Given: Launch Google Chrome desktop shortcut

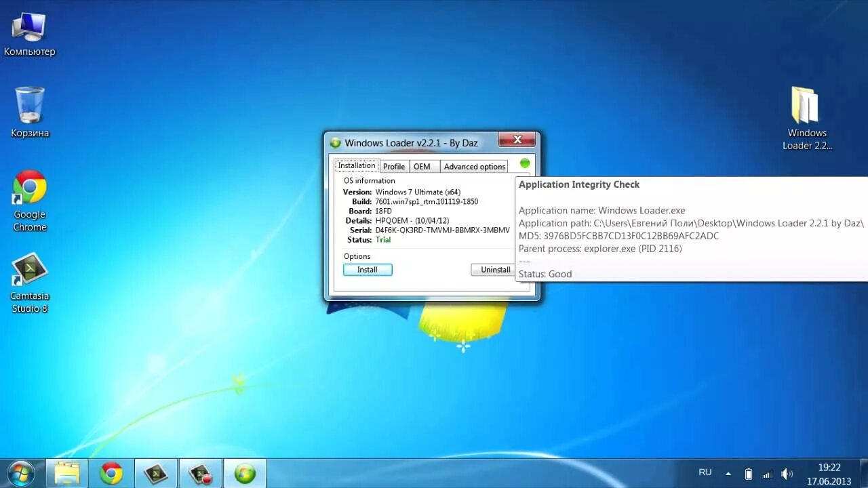Looking at the screenshot, I should pyautogui.click(x=30, y=201).
